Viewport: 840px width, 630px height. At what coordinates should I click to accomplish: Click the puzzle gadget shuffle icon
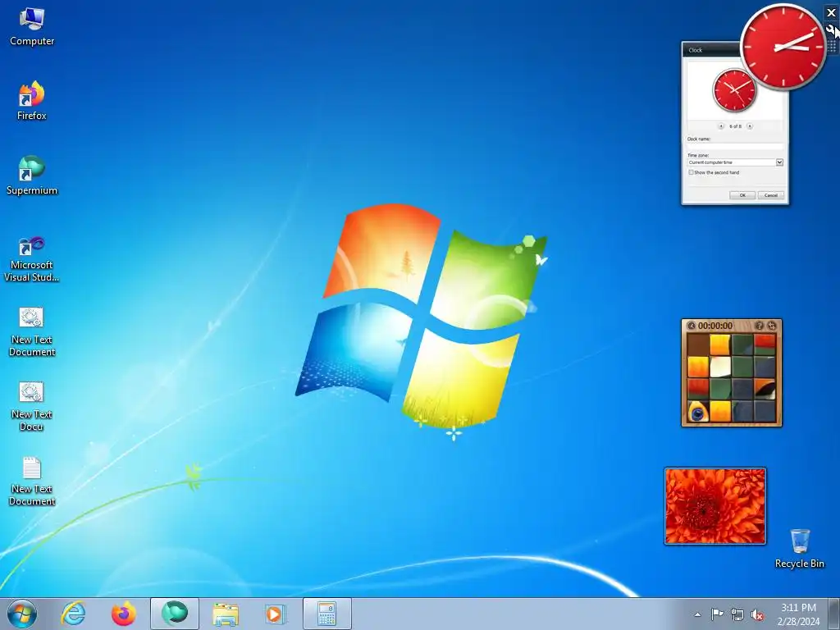[771, 326]
